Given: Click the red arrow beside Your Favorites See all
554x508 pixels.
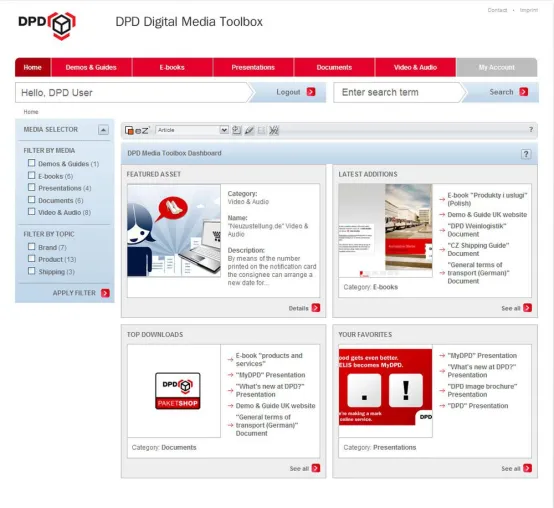Looking at the screenshot, I should point(528,468).
